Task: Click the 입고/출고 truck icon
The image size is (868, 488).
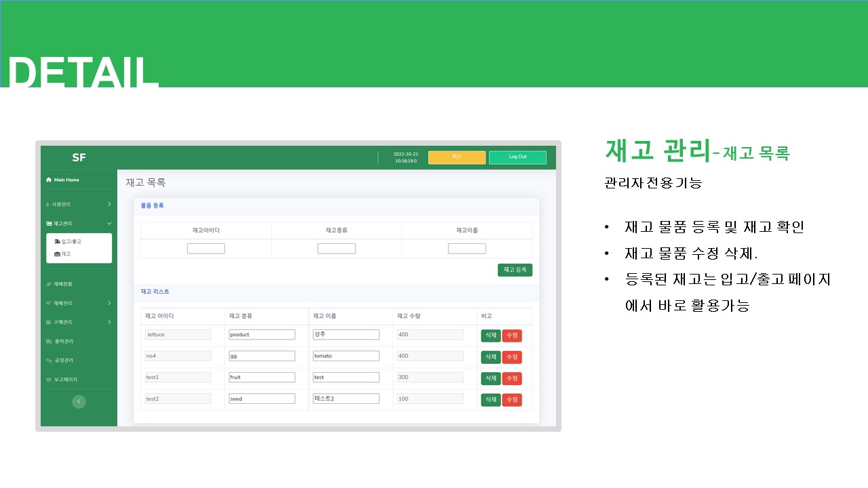Action: pyautogui.click(x=58, y=241)
